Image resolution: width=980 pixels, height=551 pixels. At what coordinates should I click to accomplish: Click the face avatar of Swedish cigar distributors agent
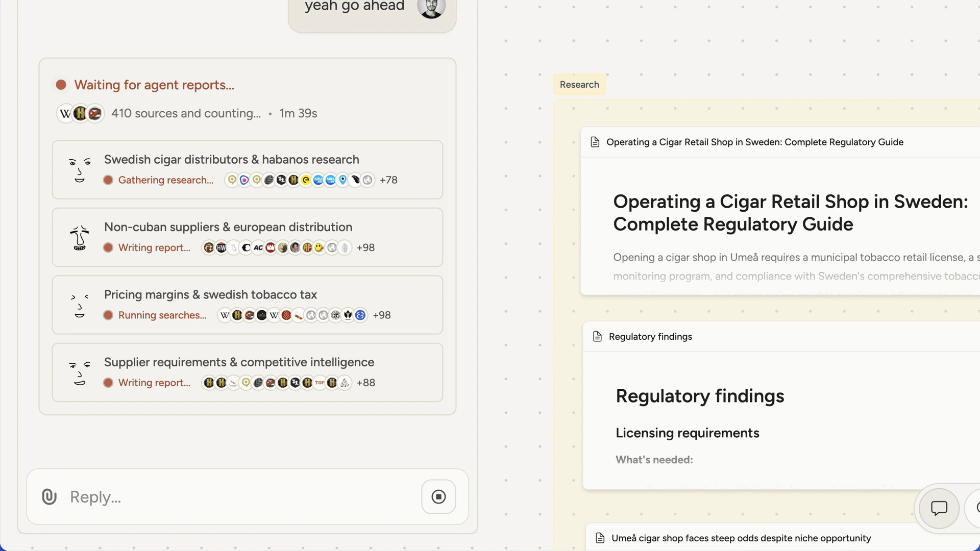tap(80, 170)
